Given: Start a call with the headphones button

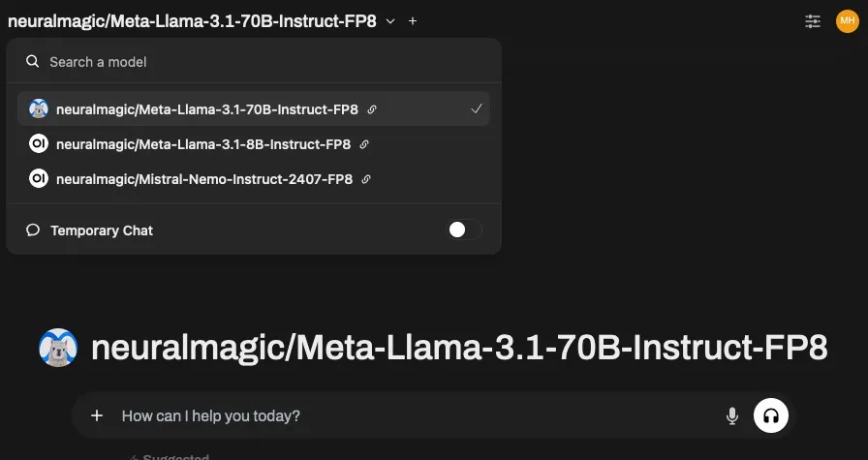Looking at the screenshot, I should coord(771,415).
